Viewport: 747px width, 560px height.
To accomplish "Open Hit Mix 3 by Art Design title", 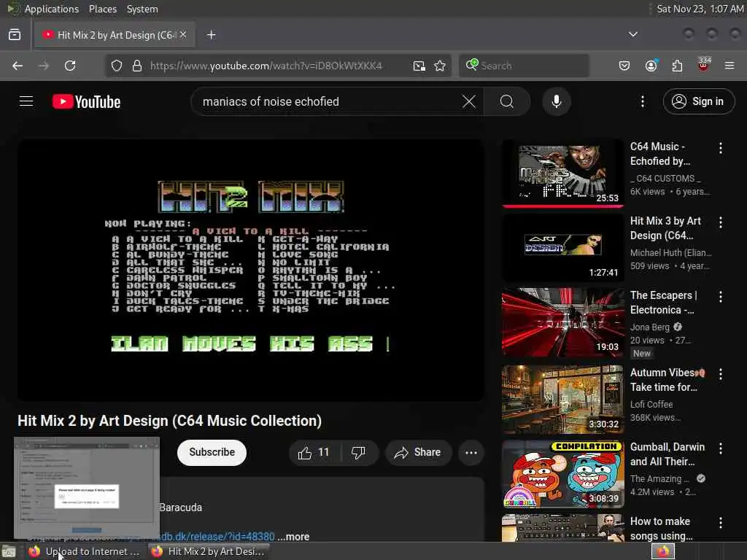I will click(665, 228).
